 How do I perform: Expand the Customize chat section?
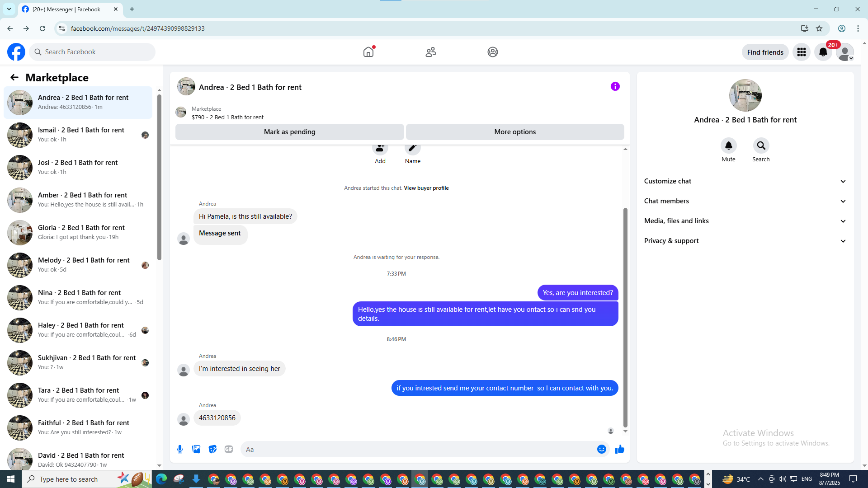pyautogui.click(x=745, y=181)
